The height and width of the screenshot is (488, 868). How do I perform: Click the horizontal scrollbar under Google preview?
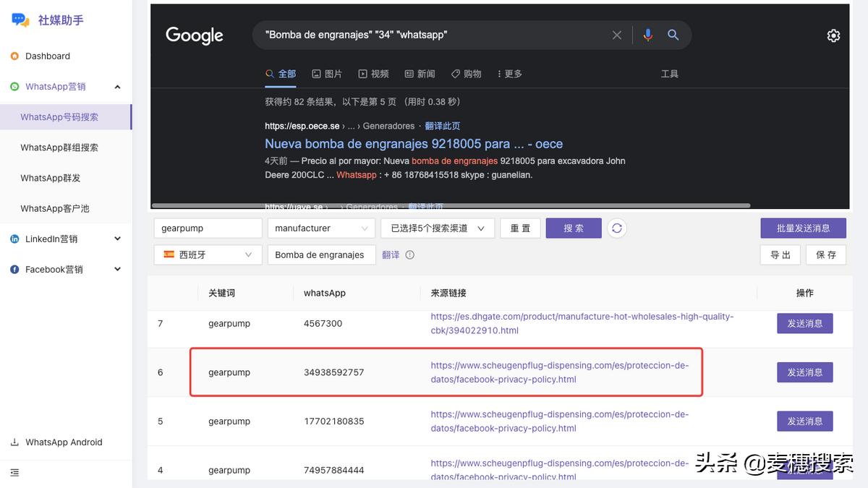450,206
